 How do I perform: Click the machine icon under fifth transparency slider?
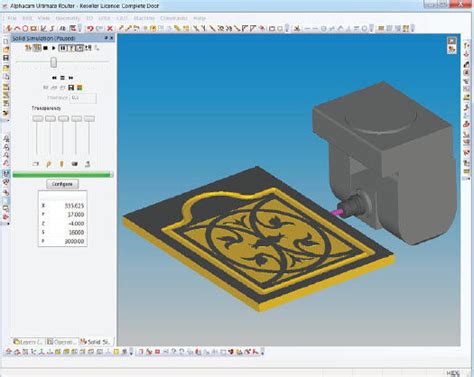coord(88,164)
